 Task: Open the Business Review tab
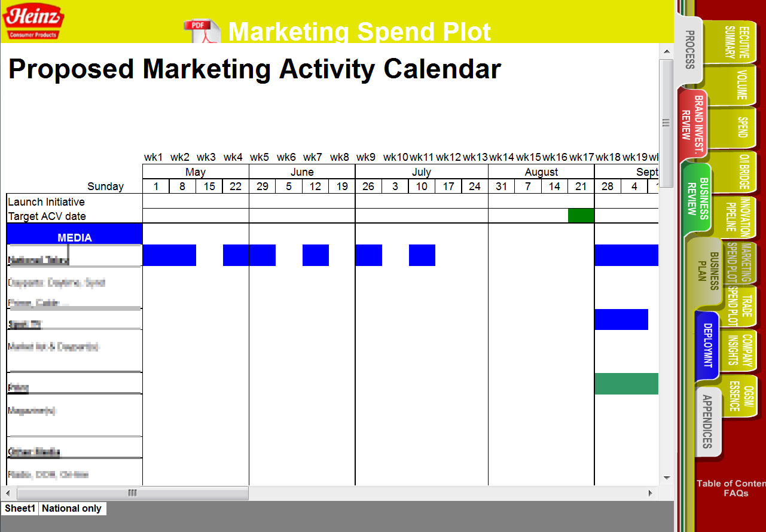697,197
